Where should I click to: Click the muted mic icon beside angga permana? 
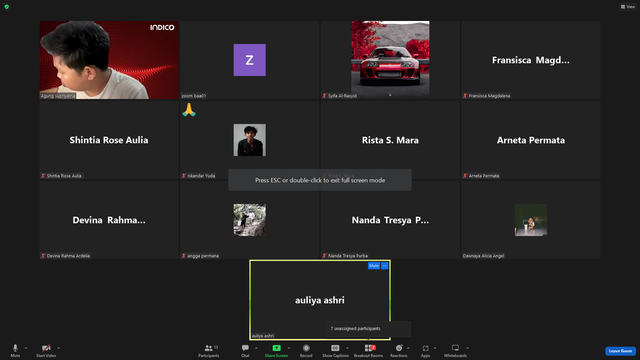tap(184, 256)
